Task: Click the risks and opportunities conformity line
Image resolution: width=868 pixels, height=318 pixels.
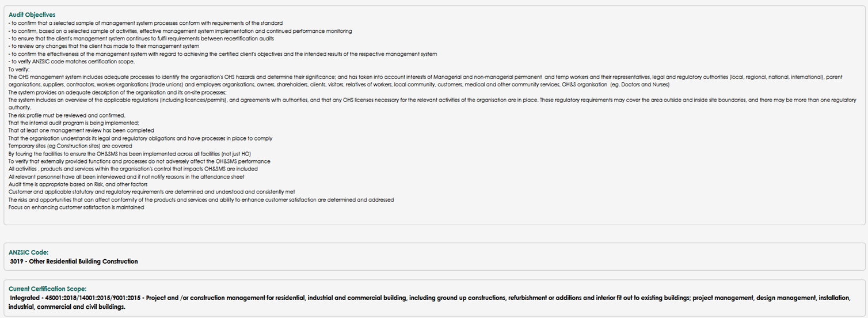Action: coord(201,200)
